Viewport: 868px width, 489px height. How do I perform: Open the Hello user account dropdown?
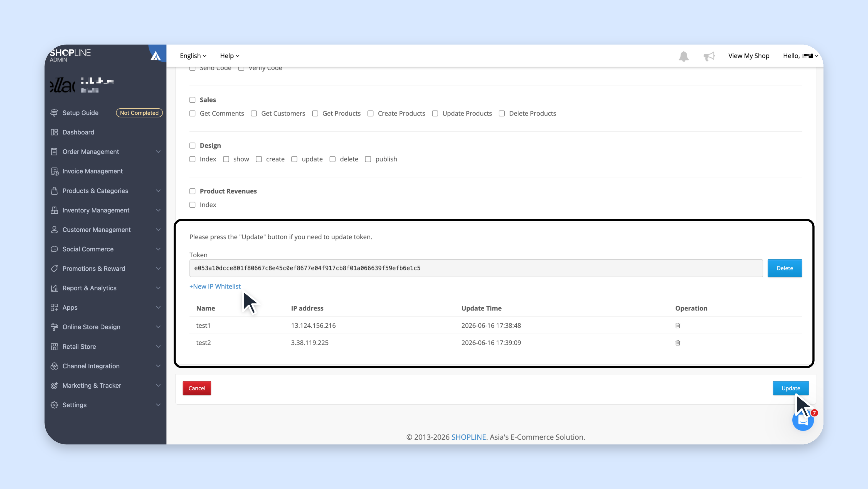pyautogui.click(x=801, y=56)
